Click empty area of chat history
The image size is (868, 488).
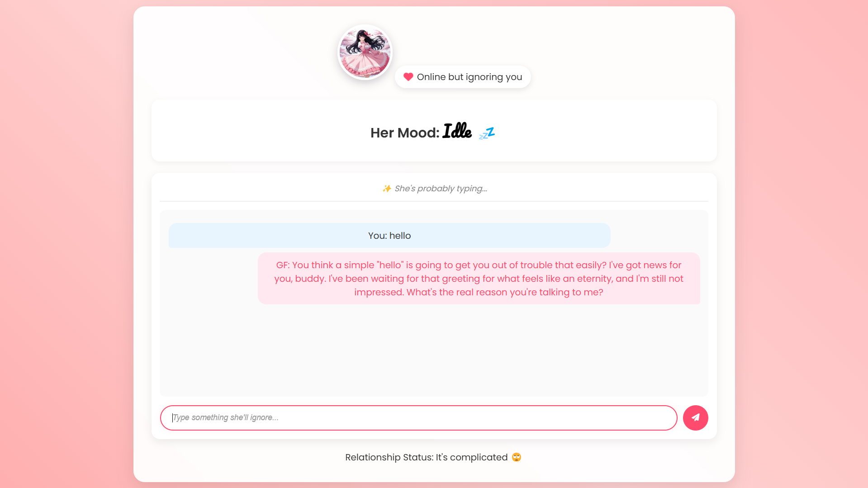pos(434,351)
